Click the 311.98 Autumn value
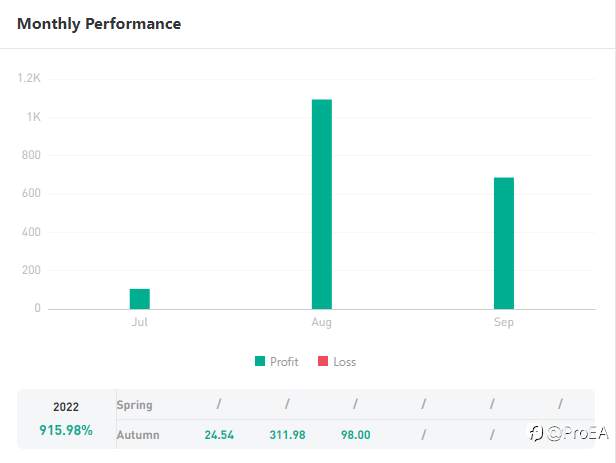 coord(287,435)
